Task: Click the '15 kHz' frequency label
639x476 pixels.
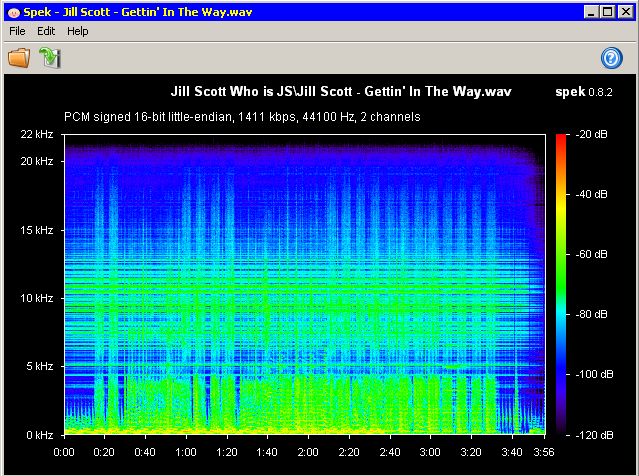Action: (x=37, y=230)
